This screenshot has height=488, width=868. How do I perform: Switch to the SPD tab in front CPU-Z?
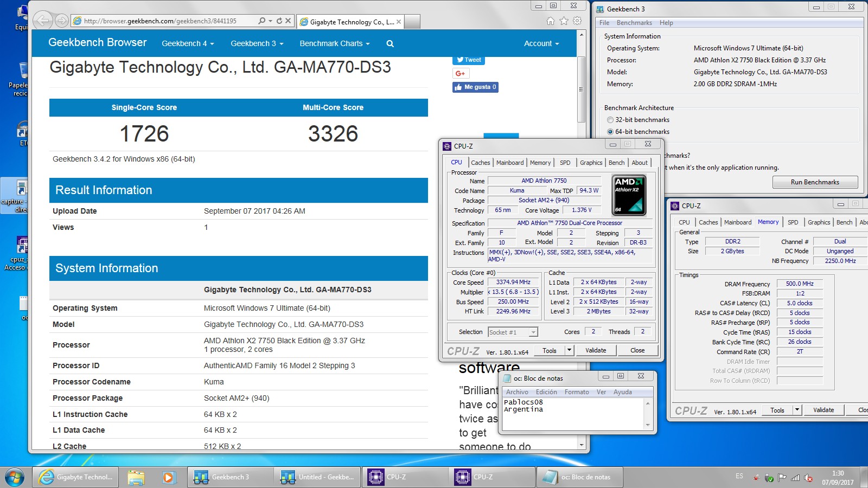(565, 163)
